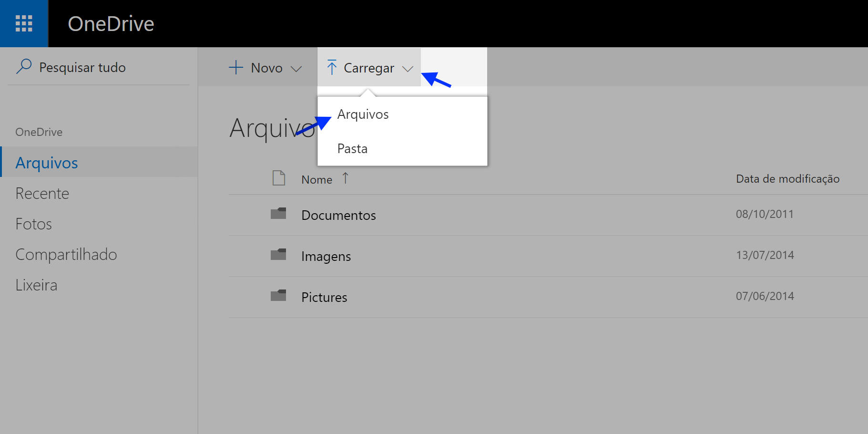
Task: Sort by Data de modificação column
Action: (x=787, y=179)
